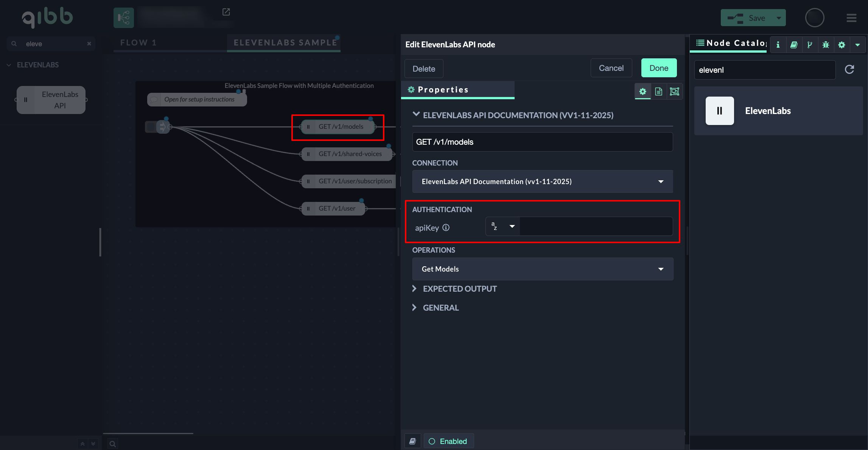Open the info sidebar icon
Image resolution: width=868 pixels, height=450 pixels.
click(x=778, y=45)
